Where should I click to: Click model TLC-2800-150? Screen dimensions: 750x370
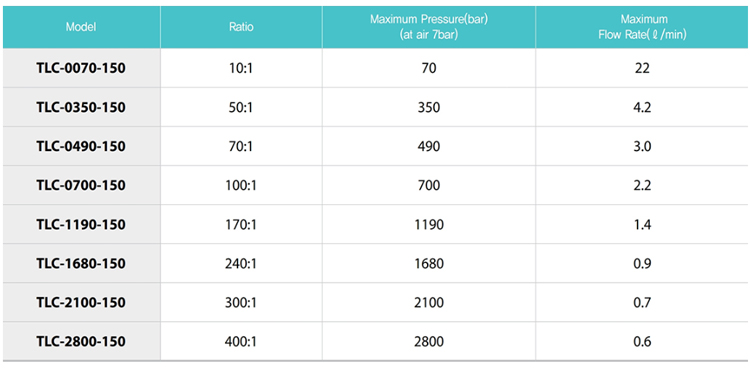coord(81,341)
